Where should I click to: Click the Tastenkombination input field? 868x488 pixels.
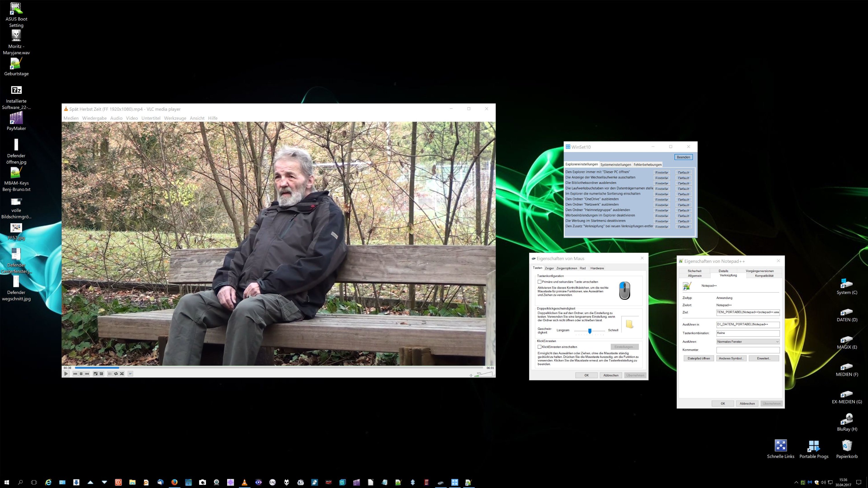click(x=747, y=333)
